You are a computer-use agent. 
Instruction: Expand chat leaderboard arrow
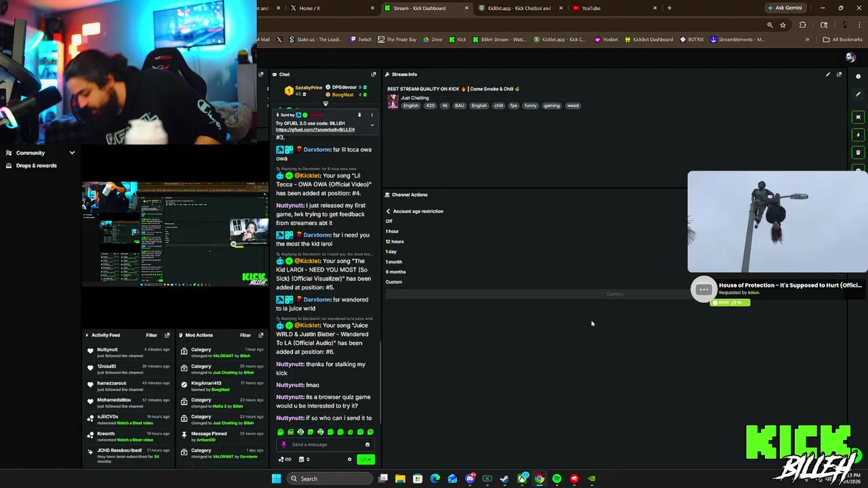325,104
